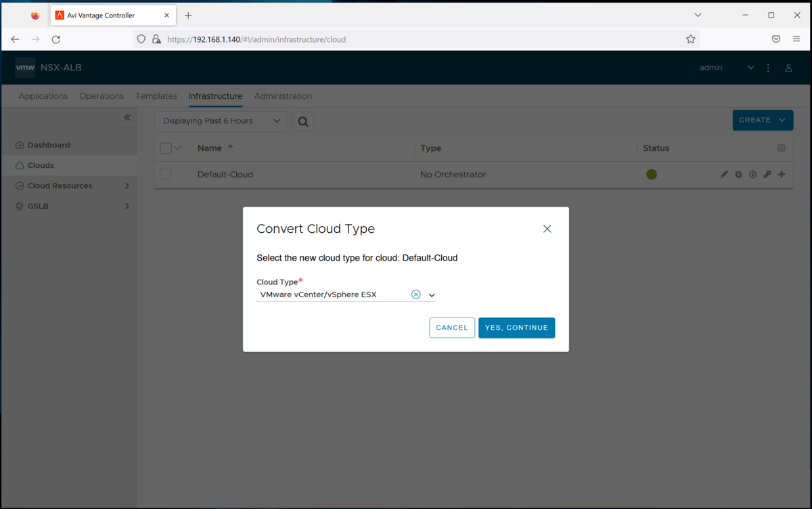Go back with browser back arrow
Viewport: 812px width, 509px height.
coord(15,39)
